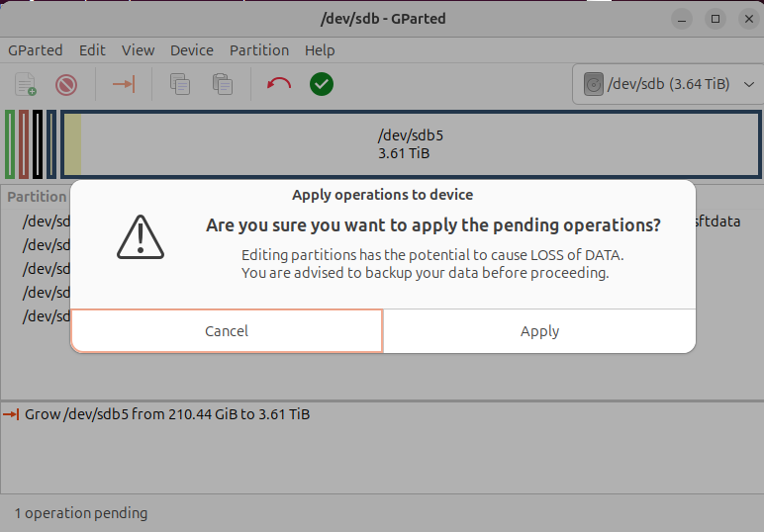Confirm with the Apply button
The width and height of the screenshot is (764, 532).
(539, 331)
